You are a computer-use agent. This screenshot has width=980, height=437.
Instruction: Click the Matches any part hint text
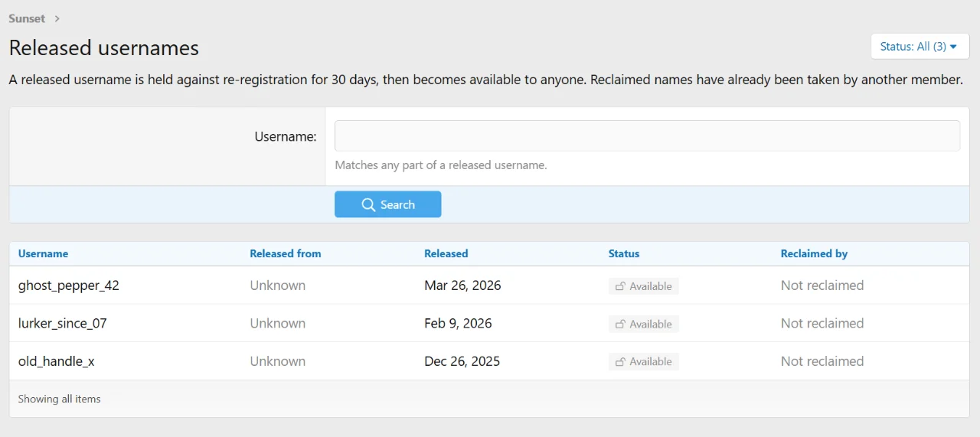pyautogui.click(x=441, y=165)
